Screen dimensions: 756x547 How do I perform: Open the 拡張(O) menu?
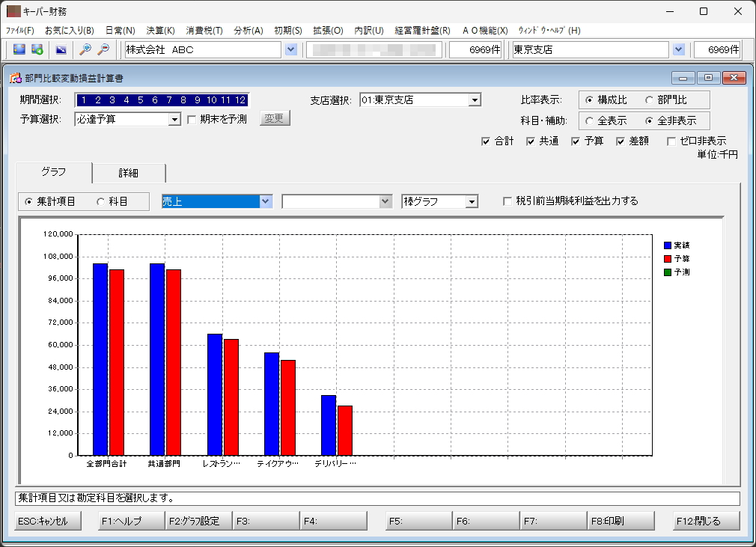tap(328, 31)
